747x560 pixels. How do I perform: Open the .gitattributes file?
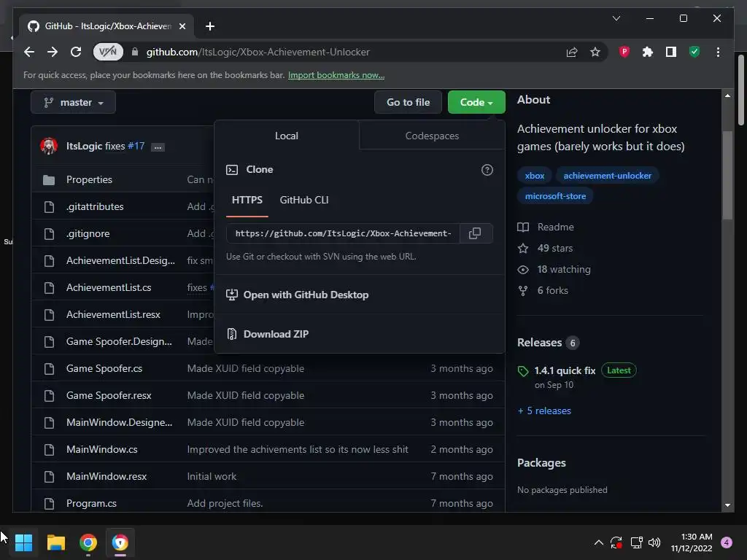(95, 206)
